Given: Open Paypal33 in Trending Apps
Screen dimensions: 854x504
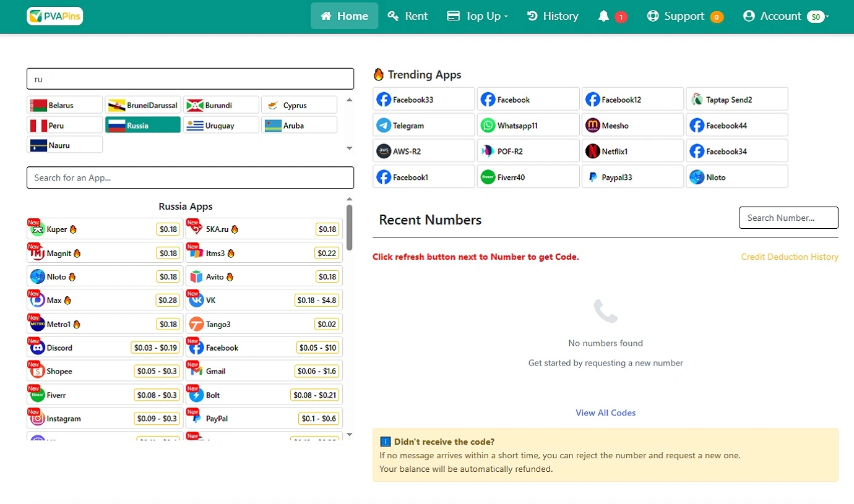Looking at the screenshot, I should 632,177.
